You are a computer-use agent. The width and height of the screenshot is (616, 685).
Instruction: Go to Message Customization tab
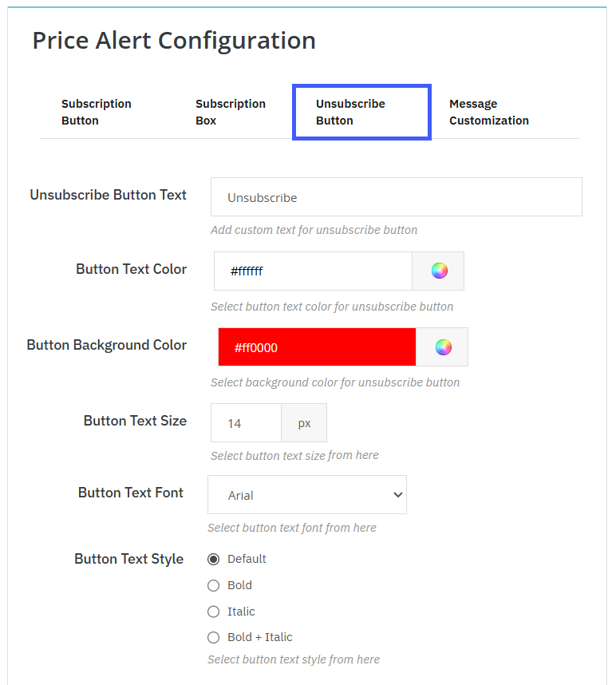(x=488, y=112)
